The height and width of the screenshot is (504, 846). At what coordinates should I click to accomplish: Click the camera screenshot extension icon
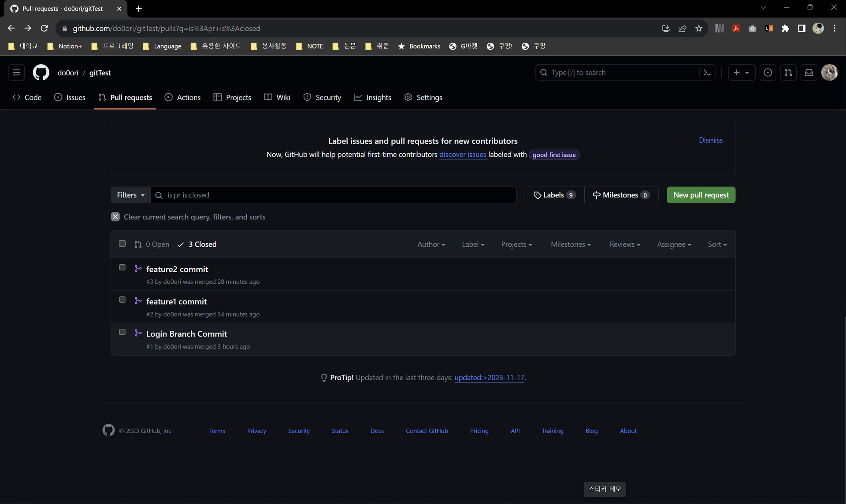(x=752, y=28)
